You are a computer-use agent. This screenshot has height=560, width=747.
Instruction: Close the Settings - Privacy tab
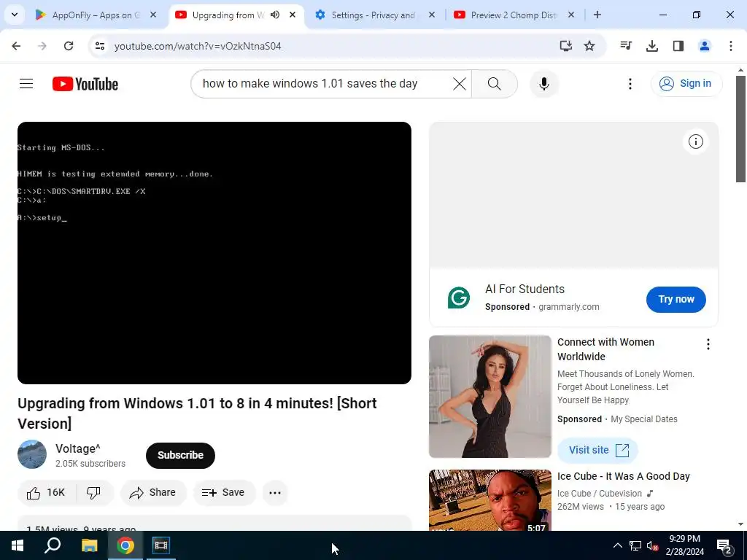(432, 15)
